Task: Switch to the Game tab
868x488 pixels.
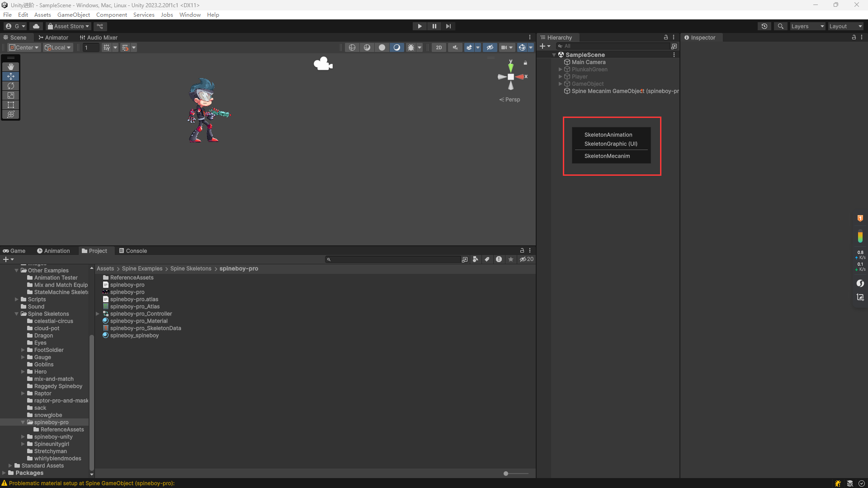Action: [14, 251]
